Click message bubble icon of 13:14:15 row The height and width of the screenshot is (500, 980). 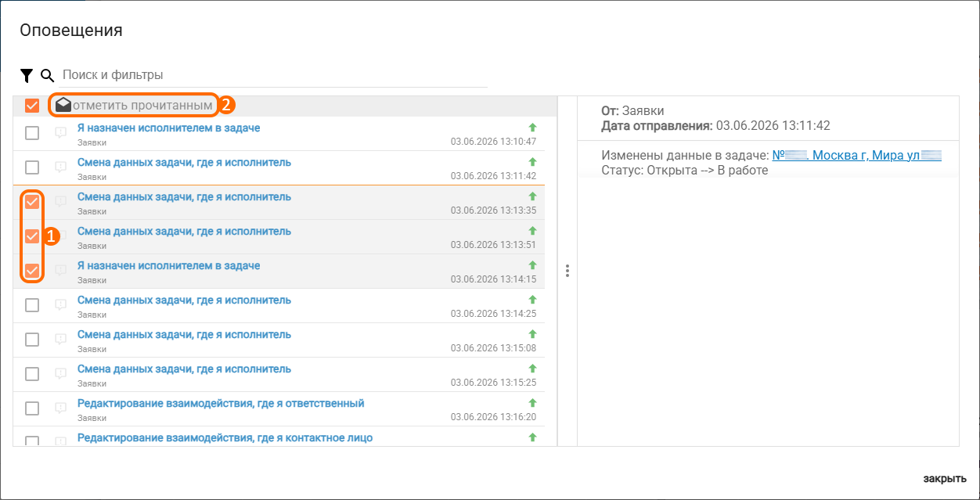[x=60, y=271]
